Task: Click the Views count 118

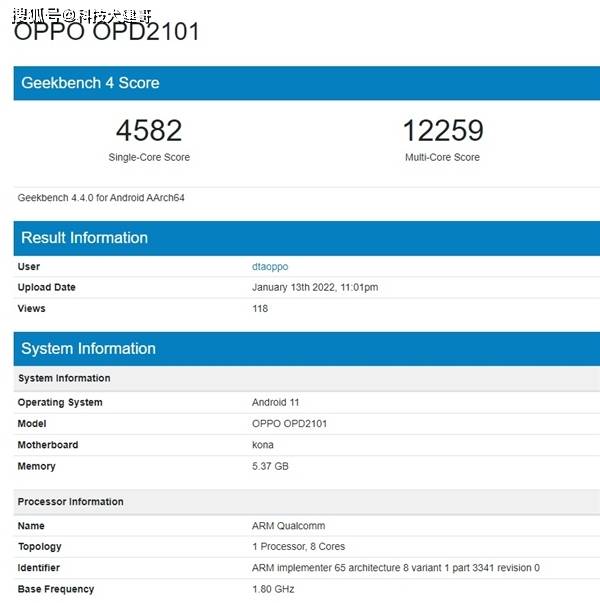Action: pyautogui.click(x=260, y=308)
